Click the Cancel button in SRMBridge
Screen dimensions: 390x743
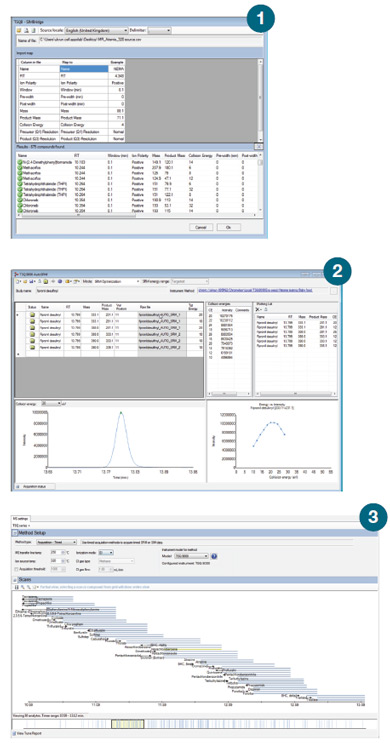(x=201, y=227)
